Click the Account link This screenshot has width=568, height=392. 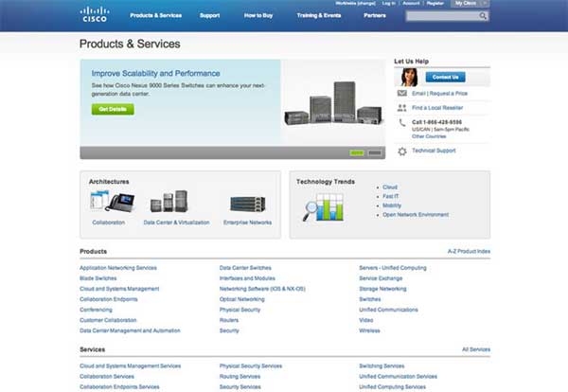tap(411, 3)
